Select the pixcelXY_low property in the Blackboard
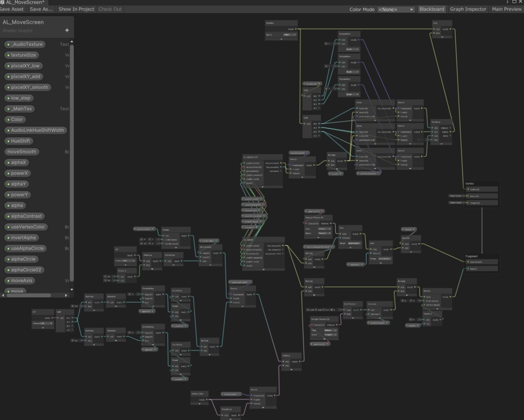 pos(24,66)
